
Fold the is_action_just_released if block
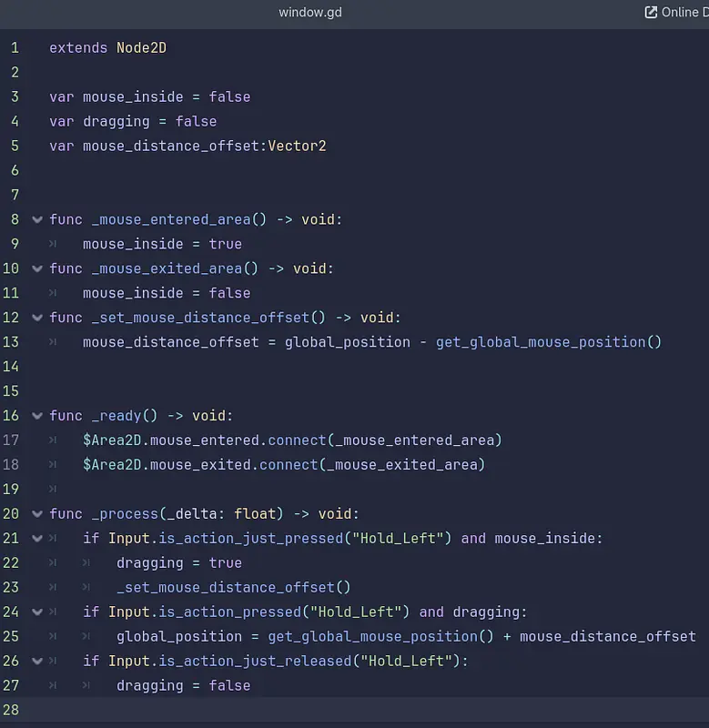(x=37, y=662)
